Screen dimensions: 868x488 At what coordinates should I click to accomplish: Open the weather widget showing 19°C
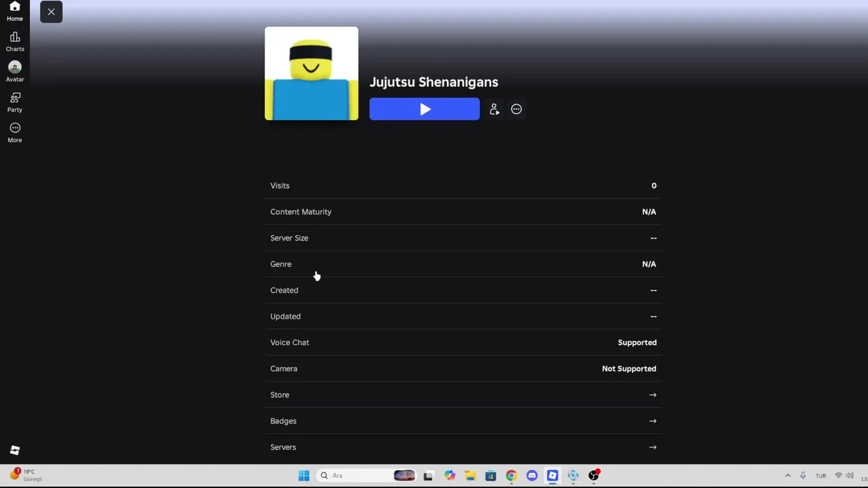tap(26, 475)
